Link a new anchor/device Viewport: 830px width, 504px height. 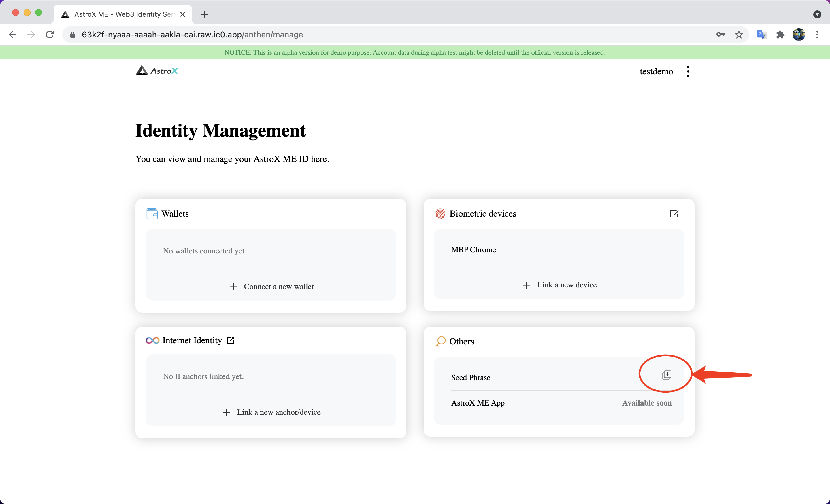271,412
